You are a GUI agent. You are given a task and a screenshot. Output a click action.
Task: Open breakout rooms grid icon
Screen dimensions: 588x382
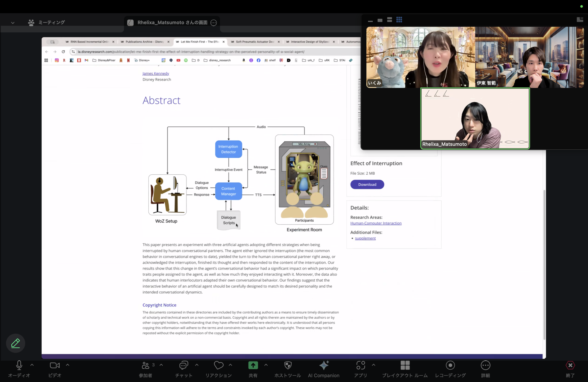[x=405, y=365]
